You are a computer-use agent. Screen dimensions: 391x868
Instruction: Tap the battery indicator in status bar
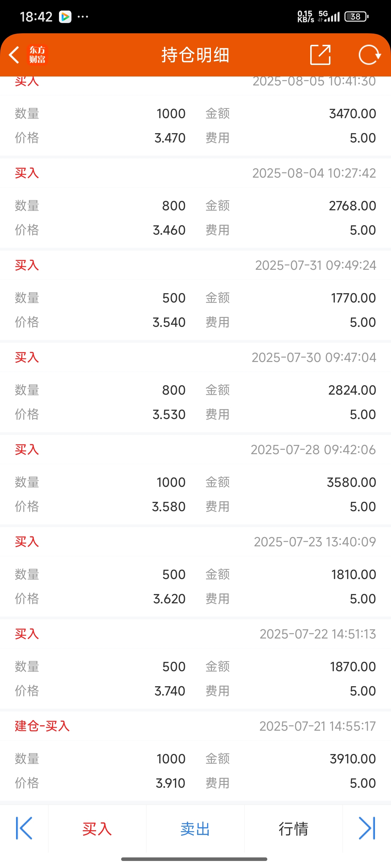(x=356, y=17)
